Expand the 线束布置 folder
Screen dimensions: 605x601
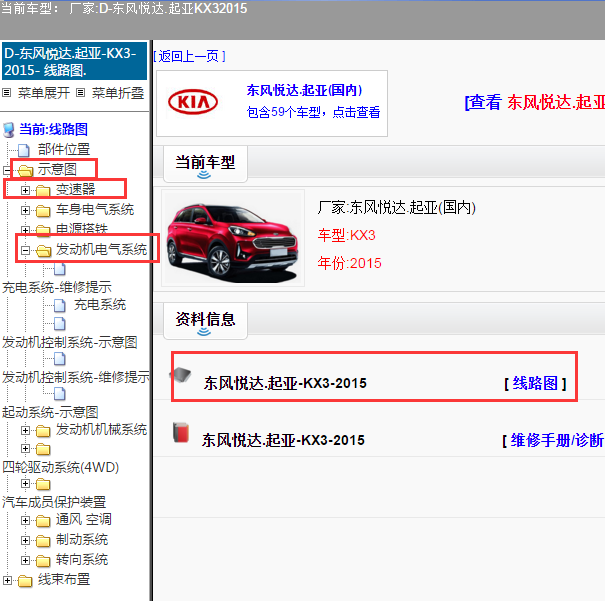pos(7,580)
